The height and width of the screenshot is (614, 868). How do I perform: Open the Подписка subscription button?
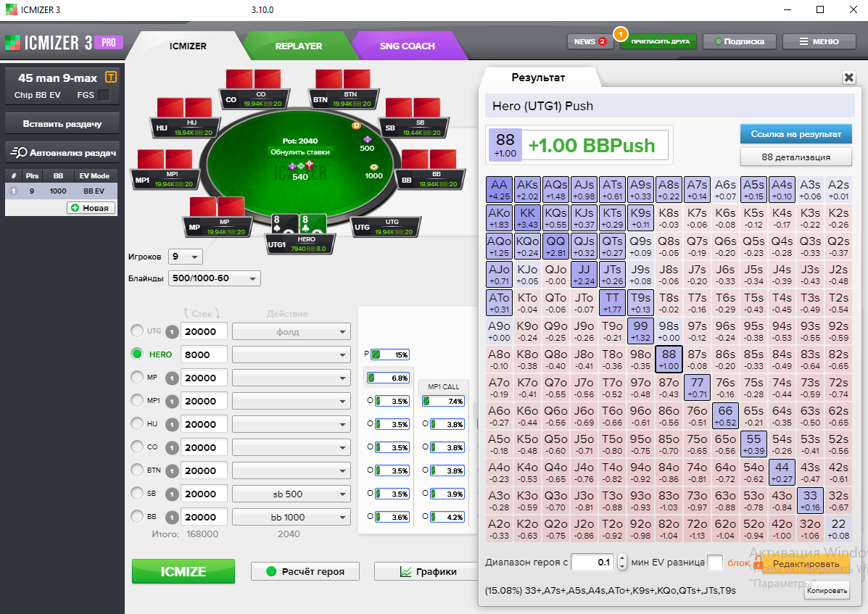click(739, 41)
